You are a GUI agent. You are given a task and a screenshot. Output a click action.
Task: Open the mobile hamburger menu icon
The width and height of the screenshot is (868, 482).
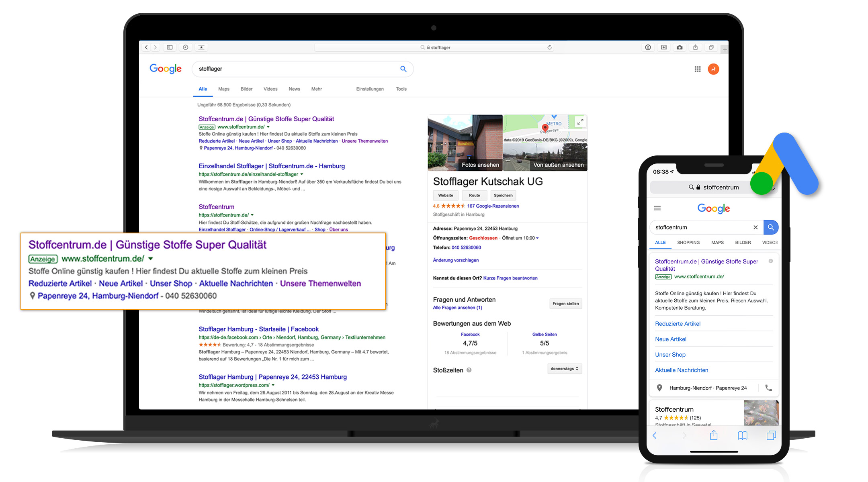[x=657, y=208]
